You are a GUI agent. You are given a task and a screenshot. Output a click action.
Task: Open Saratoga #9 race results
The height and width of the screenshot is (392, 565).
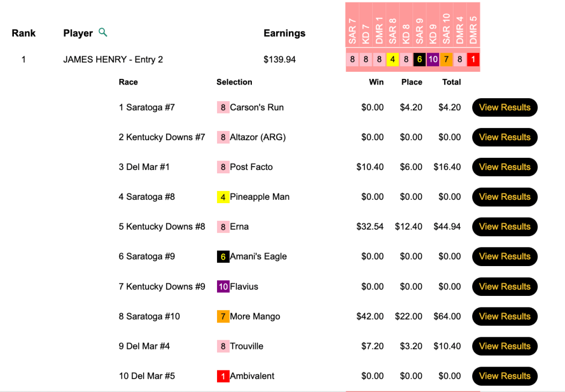504,257
